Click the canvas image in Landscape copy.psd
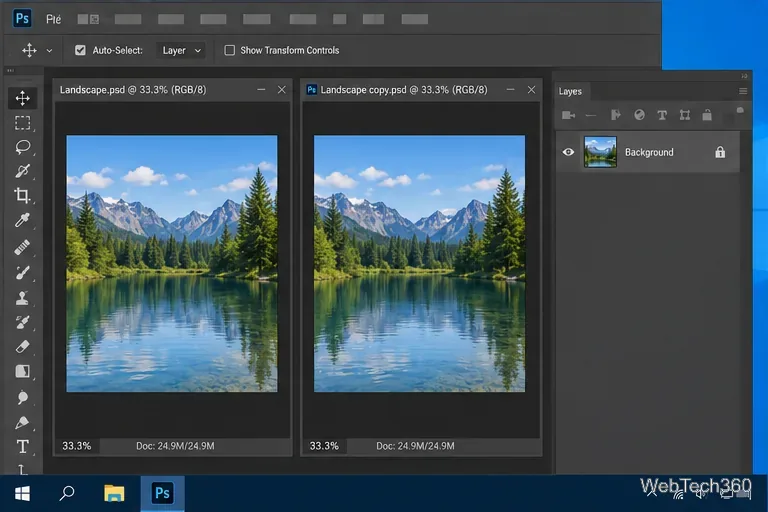Screen dimensions: 768x512 click(419, 264)
